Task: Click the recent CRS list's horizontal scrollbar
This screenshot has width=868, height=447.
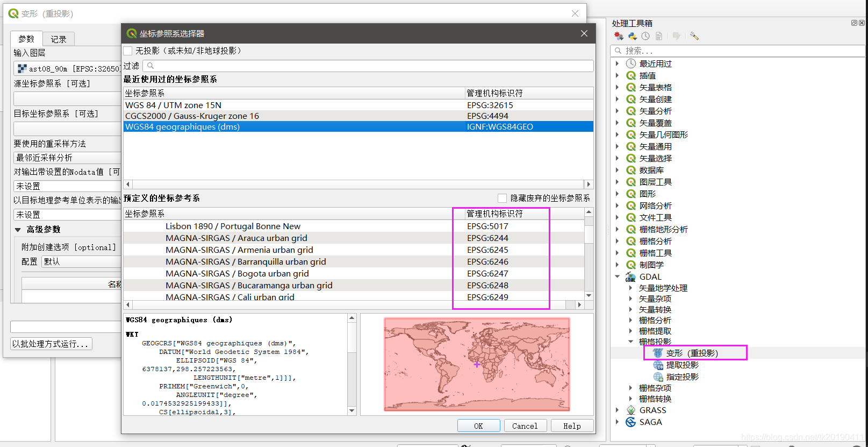Action: (x=358, y=184)
